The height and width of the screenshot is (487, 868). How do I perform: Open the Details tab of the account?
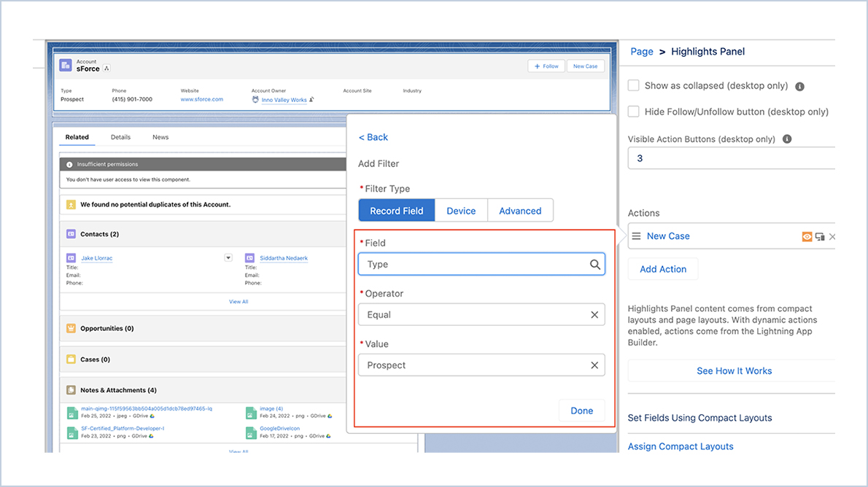click(120, 136)
